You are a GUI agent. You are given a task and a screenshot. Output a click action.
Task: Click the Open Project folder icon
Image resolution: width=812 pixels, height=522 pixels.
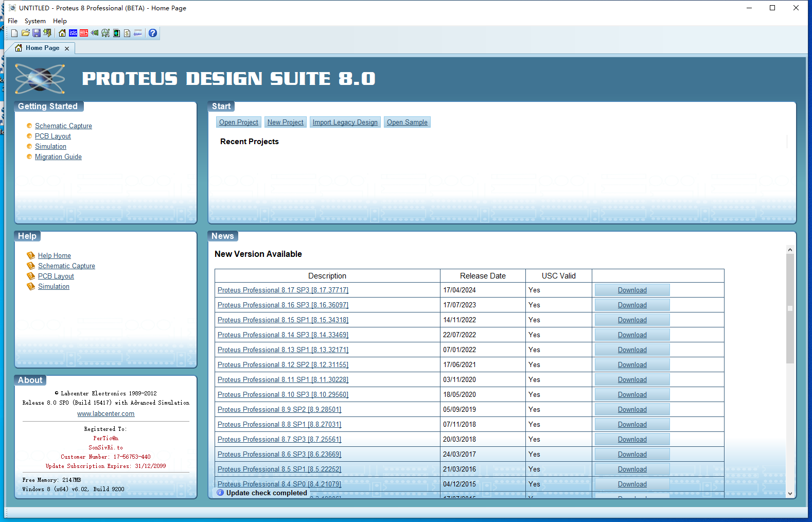tap(25, 33)
